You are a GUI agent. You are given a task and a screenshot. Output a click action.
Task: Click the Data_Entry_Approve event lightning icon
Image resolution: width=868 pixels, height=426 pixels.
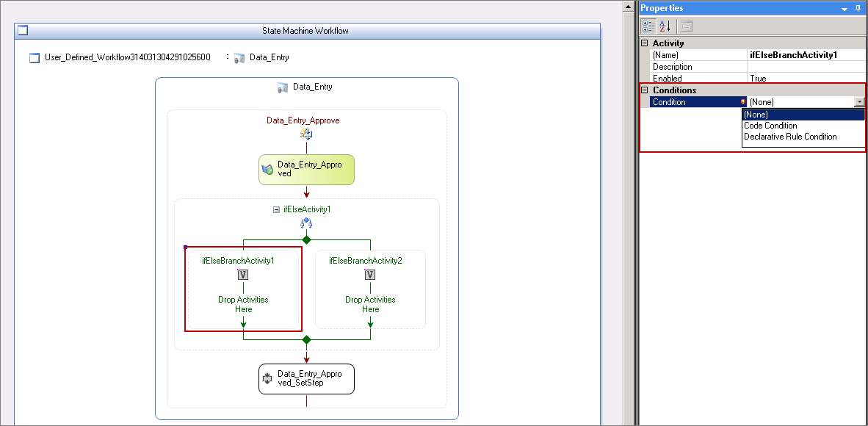[x=306, y=134]
